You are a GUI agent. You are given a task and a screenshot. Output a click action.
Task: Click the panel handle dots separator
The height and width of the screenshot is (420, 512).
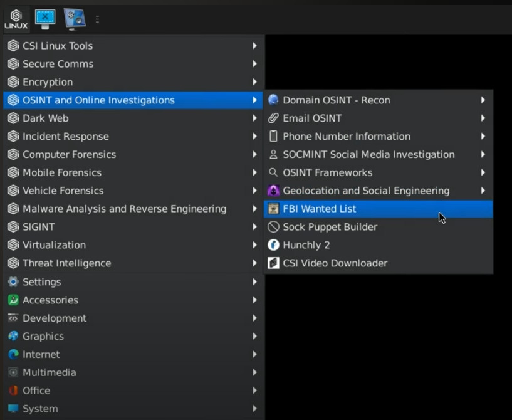(97, 19)
